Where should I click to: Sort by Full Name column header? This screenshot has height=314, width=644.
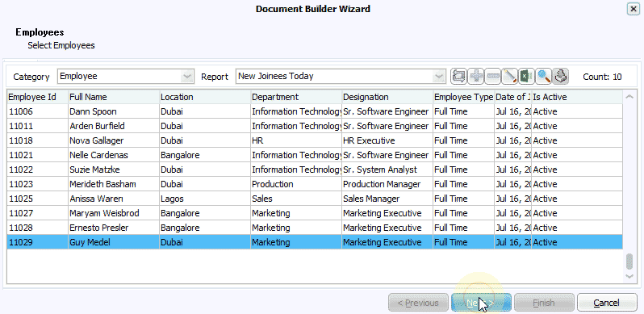click(114, 97)
